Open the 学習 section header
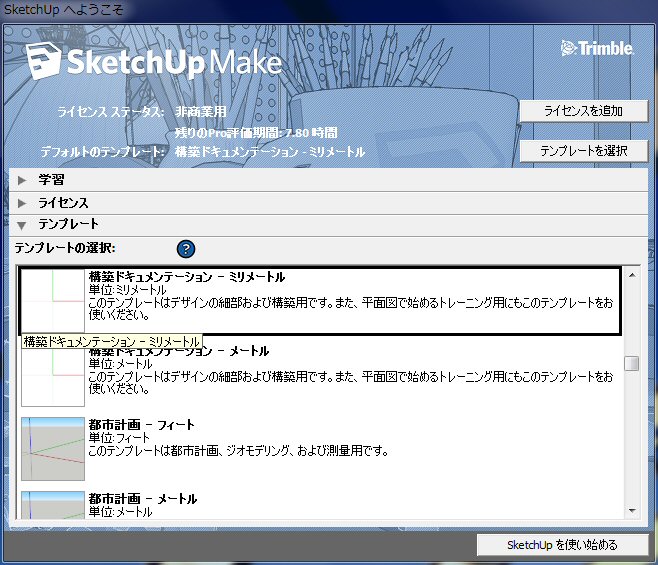Viewport: 658px width, 565px height. [x=329, y=180]
